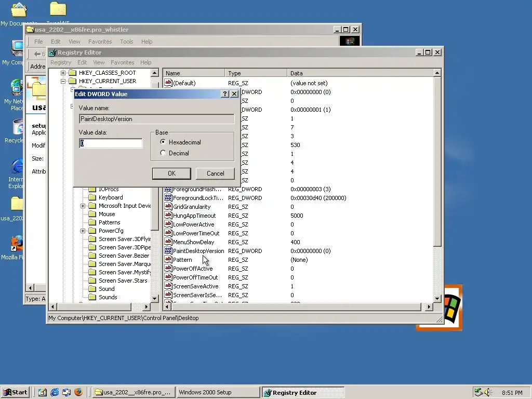Select the PowerOffActive value name

tap(193, 269)
